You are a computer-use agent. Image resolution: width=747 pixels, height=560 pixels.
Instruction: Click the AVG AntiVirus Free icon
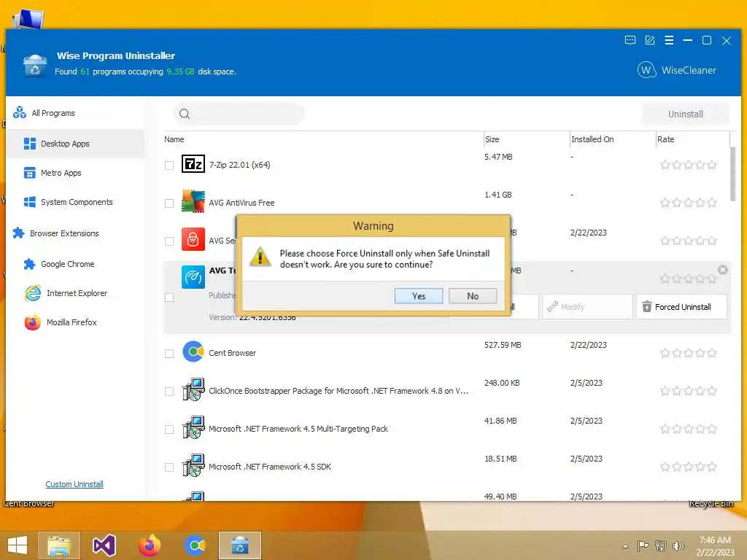[x=193, y=201]
